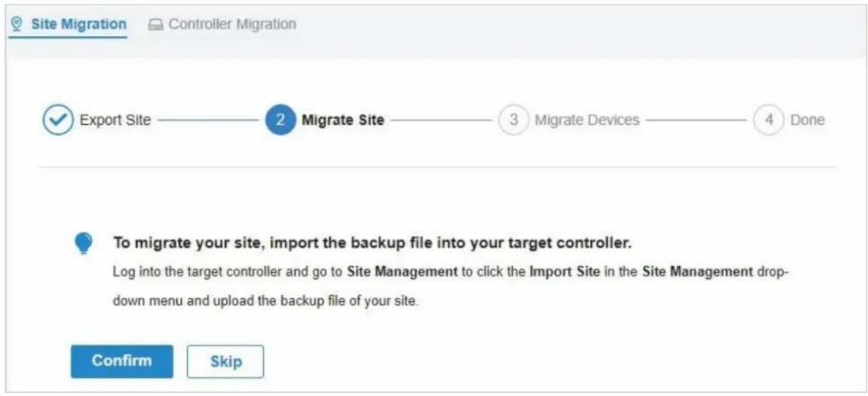868x396 pixels.
Task: Skip the Migrate Site step
Action: tap(225, 361)
